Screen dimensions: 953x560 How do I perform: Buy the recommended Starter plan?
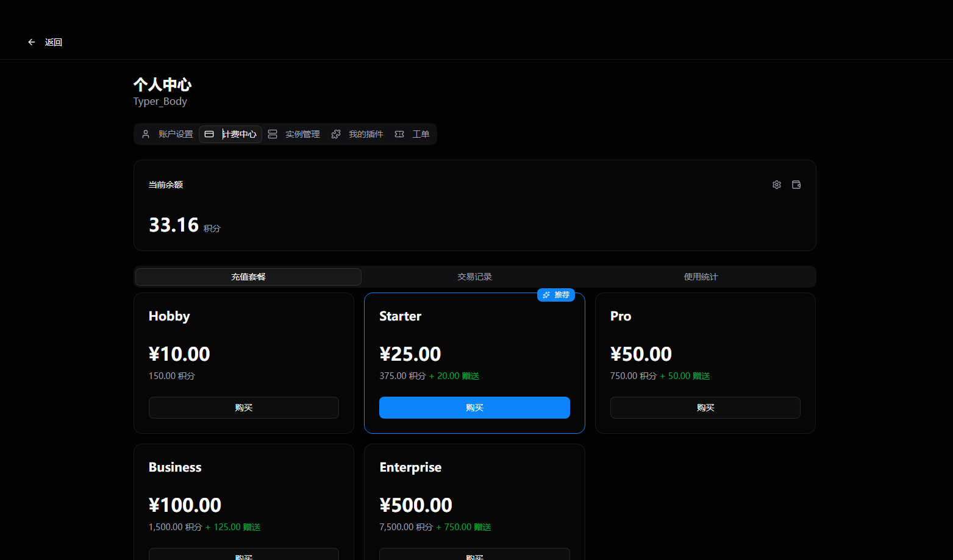pyautogui.click(x=474, y=408)
